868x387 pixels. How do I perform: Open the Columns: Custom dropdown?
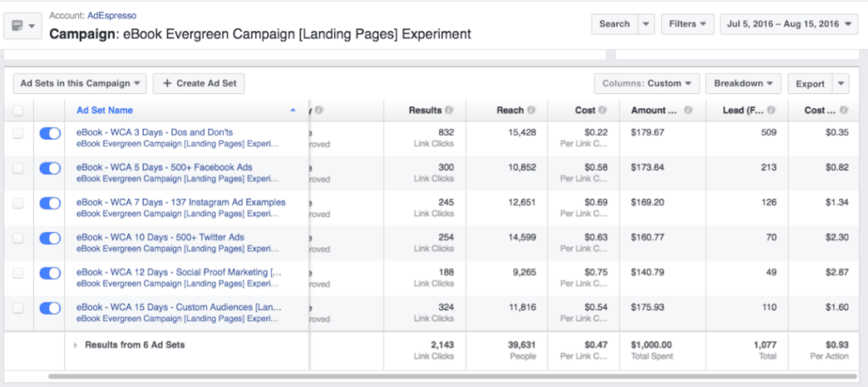[646, 84]
